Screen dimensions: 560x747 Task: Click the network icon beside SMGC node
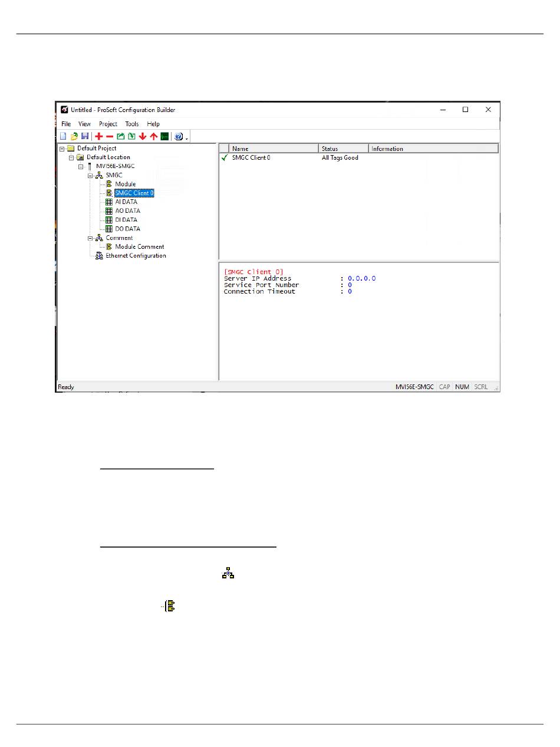(99, 176)
